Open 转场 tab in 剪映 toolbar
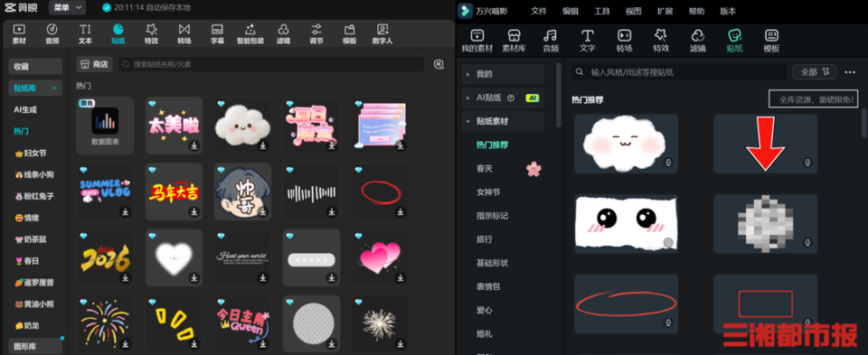The image size is (868, 355). point(184,33)
